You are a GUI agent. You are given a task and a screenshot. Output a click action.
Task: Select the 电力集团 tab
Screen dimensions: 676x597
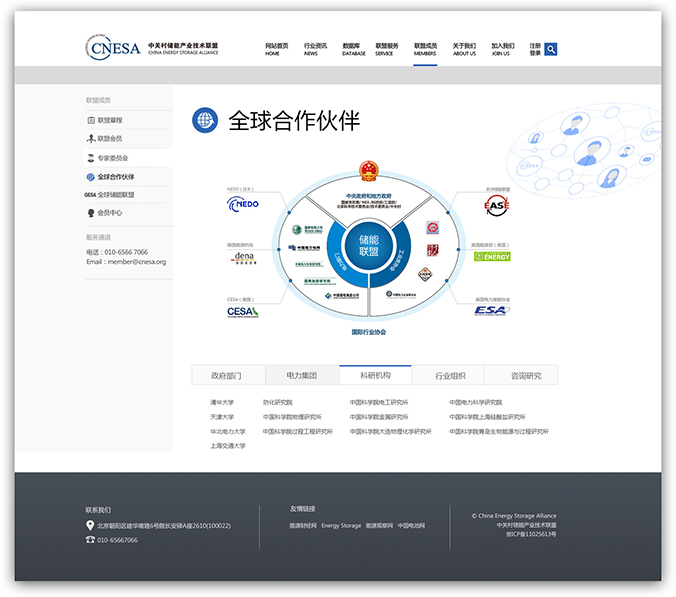pyautogui.click(x=301, y=376)
